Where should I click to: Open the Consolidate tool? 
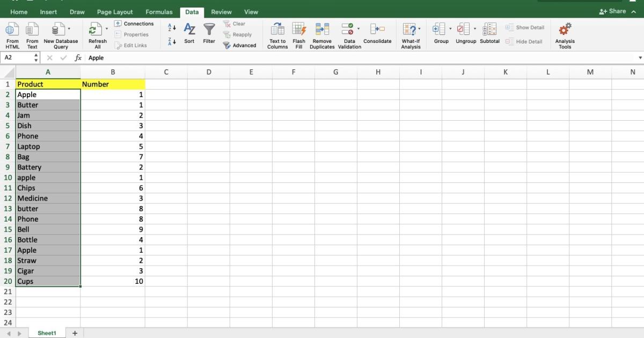click(x=377, y=30)
